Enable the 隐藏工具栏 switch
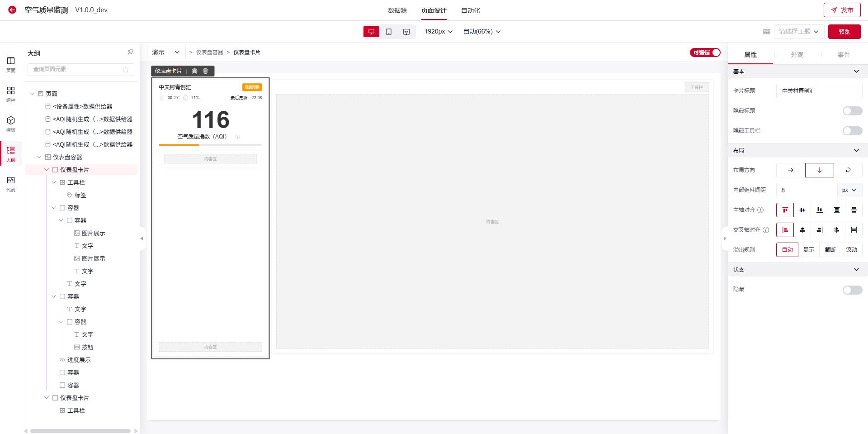Viewport: 868px width, 434px height. coord(852,131)
